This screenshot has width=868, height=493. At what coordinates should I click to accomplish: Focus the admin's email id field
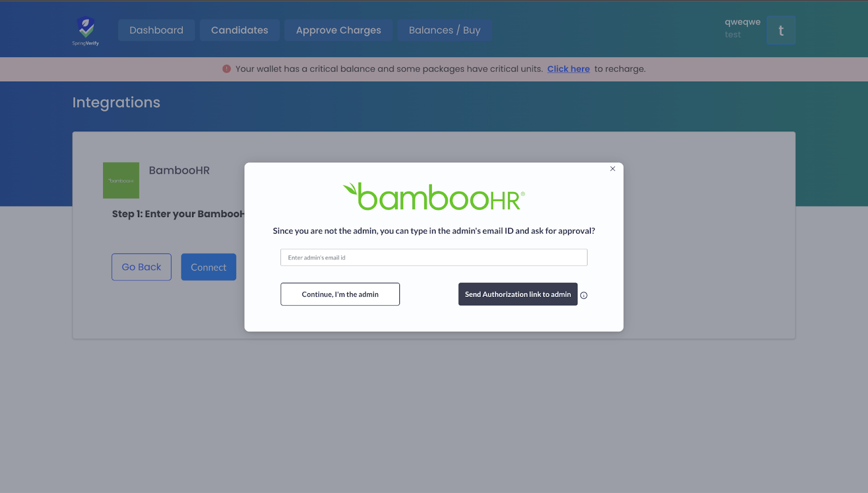[x=434, y=257]
